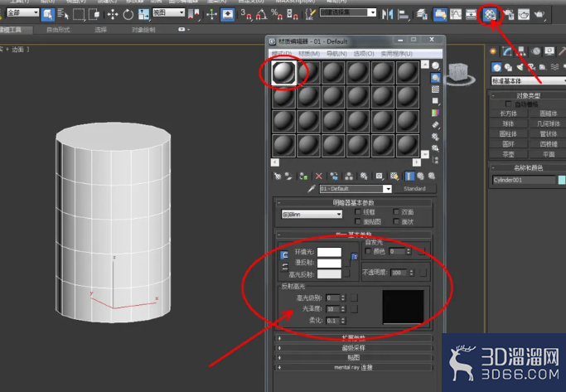Switch to the 自由形式 ribbon tab
This screenshot has height=392, width=566.
coord(58,30)
